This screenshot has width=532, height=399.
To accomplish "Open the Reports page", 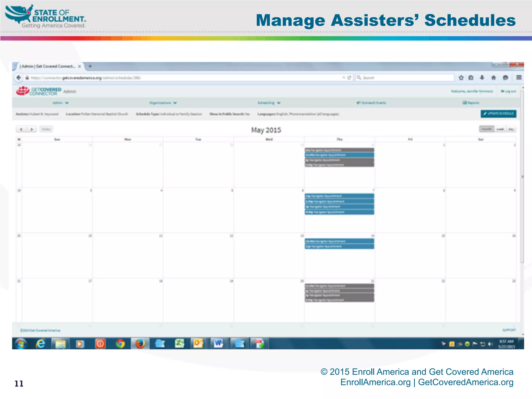I will (471, 103).
